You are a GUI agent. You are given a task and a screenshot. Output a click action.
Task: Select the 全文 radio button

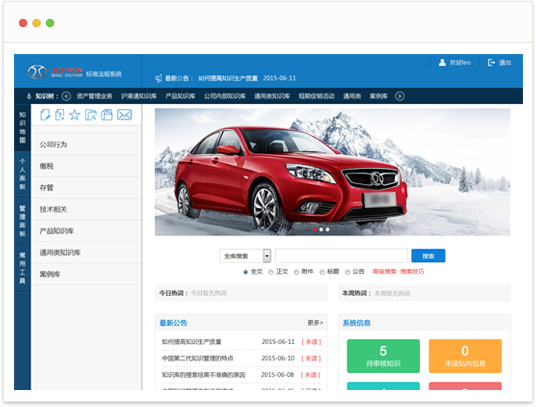[245, 272]
